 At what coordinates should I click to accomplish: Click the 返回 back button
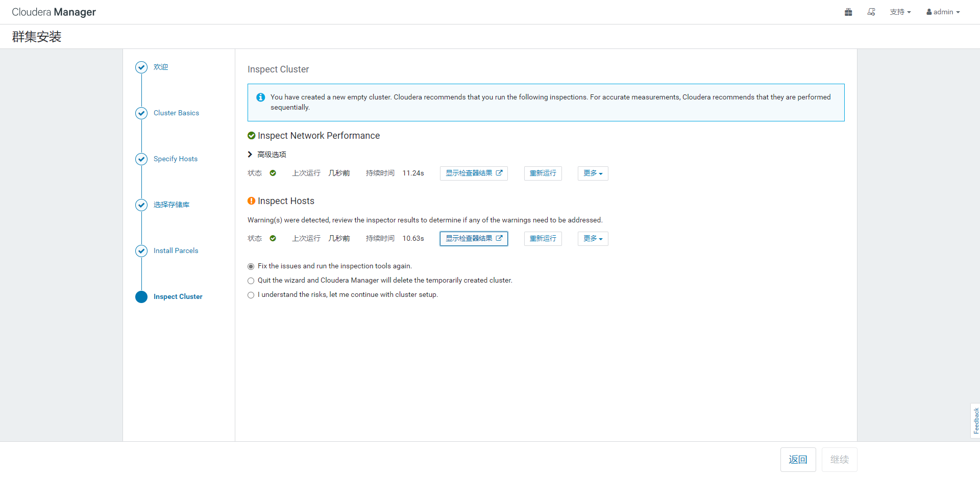[798, 460]
